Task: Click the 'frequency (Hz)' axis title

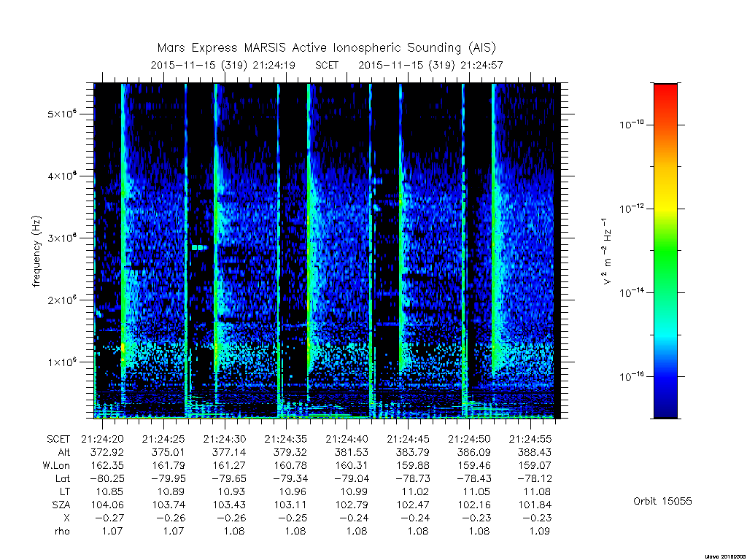Action: click(36, 252)
